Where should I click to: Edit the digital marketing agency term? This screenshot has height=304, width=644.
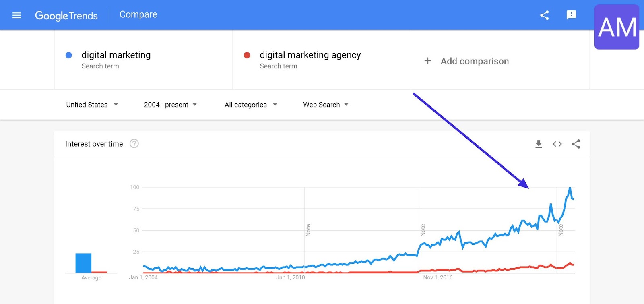point(310,55)
